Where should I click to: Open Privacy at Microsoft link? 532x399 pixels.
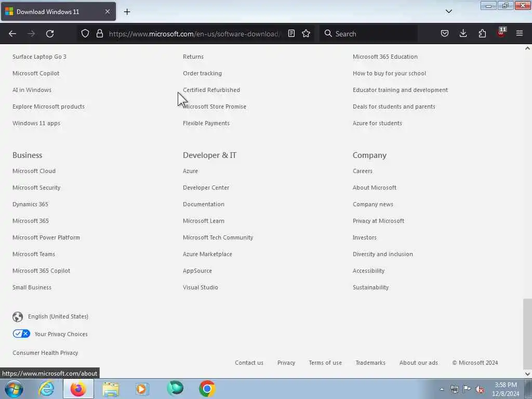coord(378,221)
